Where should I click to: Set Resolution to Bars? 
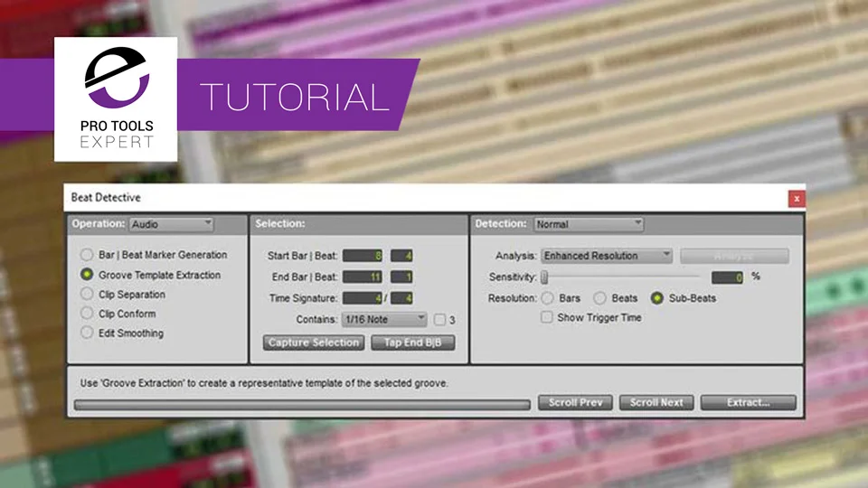[548, 298]
